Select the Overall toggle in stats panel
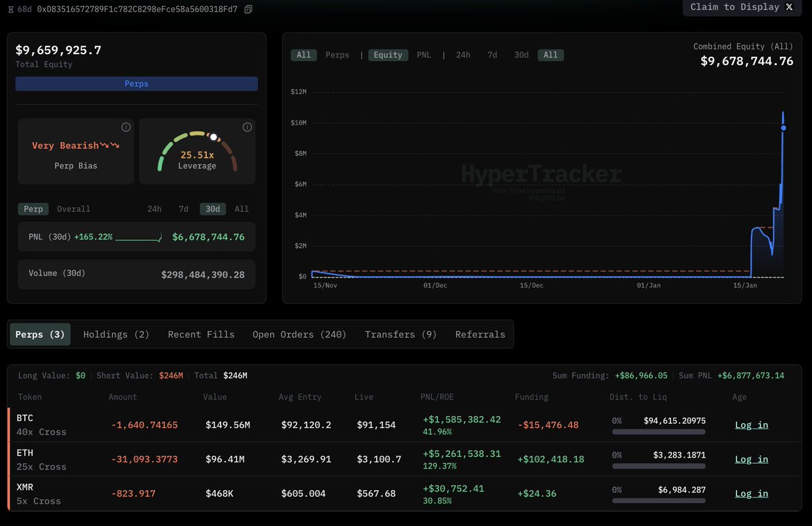 [73, 209]
